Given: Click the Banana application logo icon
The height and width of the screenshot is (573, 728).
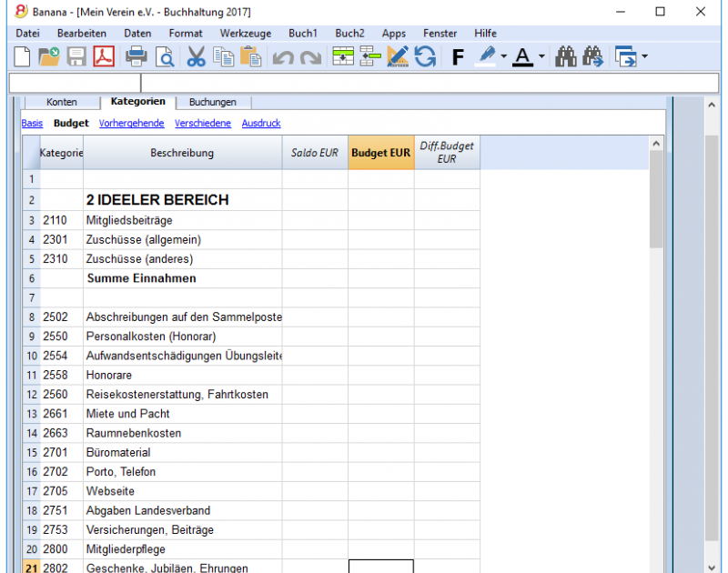Looking at the screenshot, I should [x=21, y=12].
